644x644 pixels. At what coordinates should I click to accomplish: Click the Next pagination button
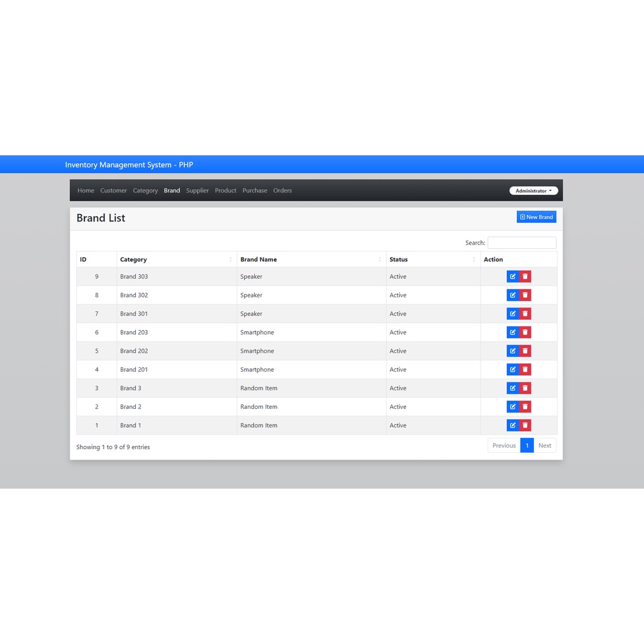[x=545, y=445]
